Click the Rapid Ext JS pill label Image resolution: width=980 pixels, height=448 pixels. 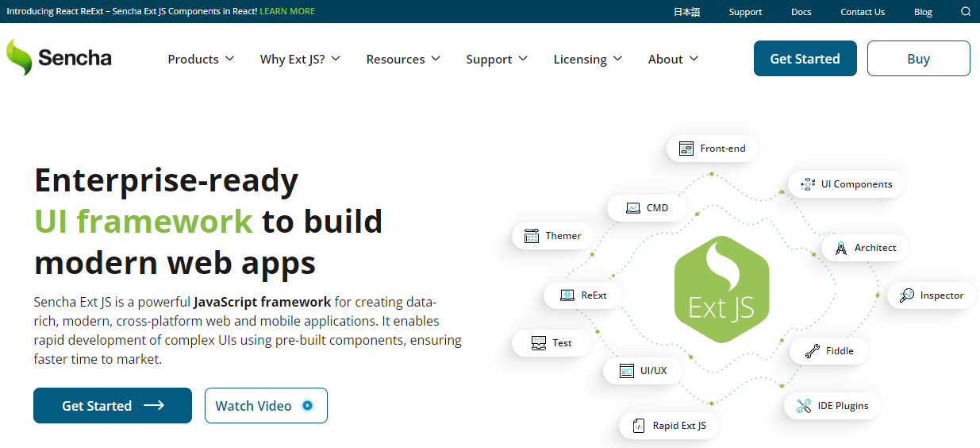point(679,426)
